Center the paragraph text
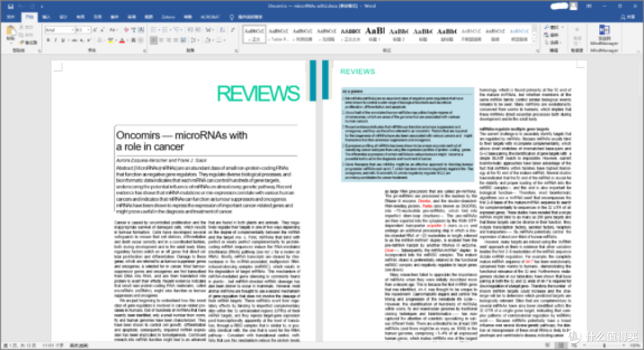Viewport: 644px width, 350px height. (x=161, y=41)
